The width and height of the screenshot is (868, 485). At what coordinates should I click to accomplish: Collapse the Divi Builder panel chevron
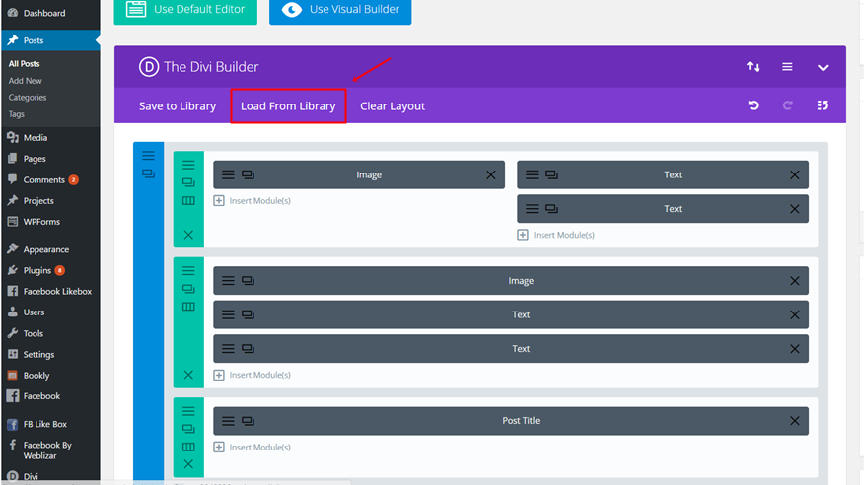point(822,67)
